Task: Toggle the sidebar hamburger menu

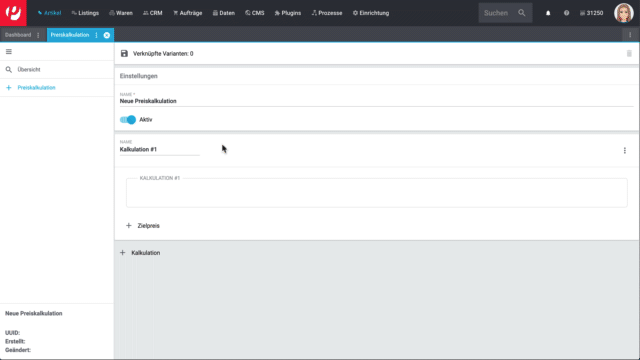Action: coord(9,52)
